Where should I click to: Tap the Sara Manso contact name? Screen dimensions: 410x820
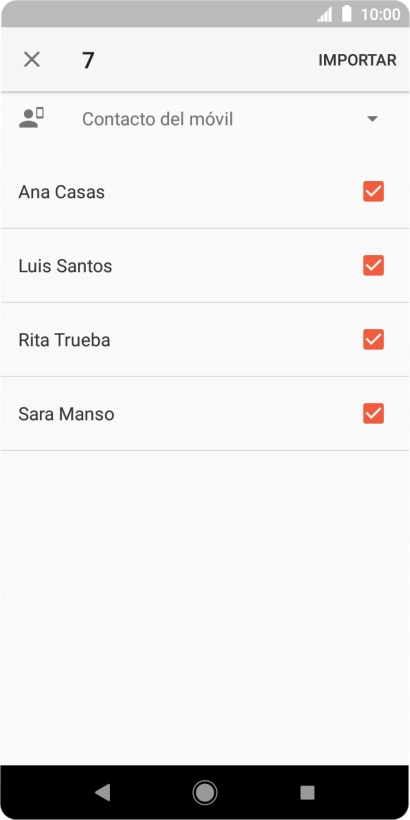(66, 414)
